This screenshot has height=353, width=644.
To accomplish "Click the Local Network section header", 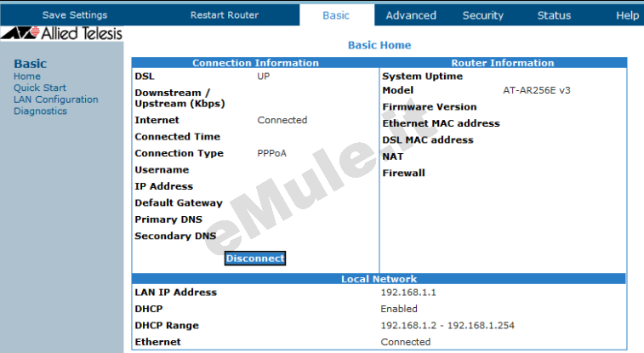I will (x=379, y=279).
